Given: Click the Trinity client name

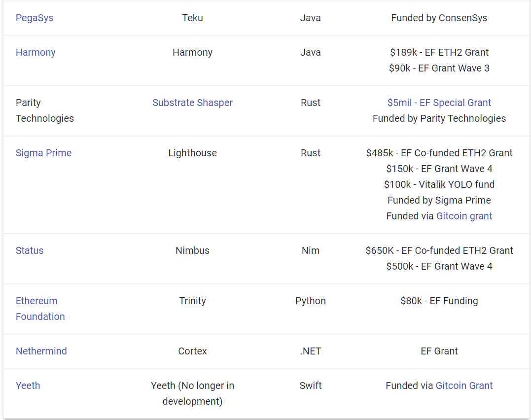Looking at the screenshot, I should click(x=192, y=301).
